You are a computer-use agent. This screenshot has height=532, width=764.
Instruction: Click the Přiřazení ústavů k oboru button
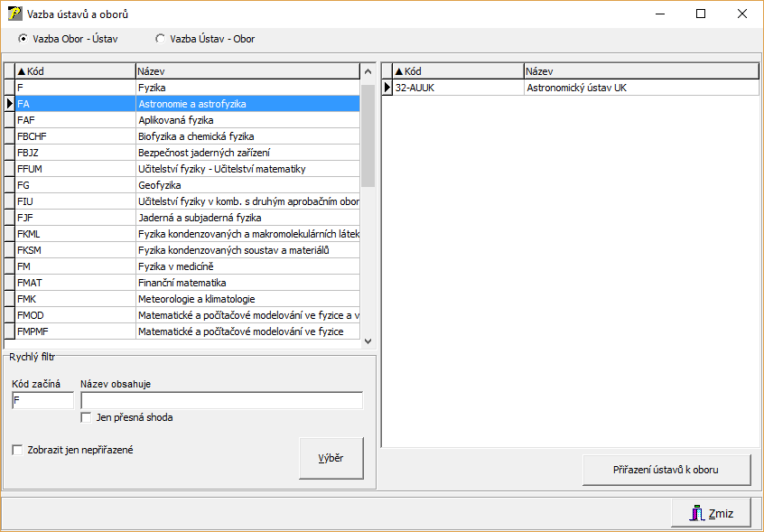pos(666,471)
